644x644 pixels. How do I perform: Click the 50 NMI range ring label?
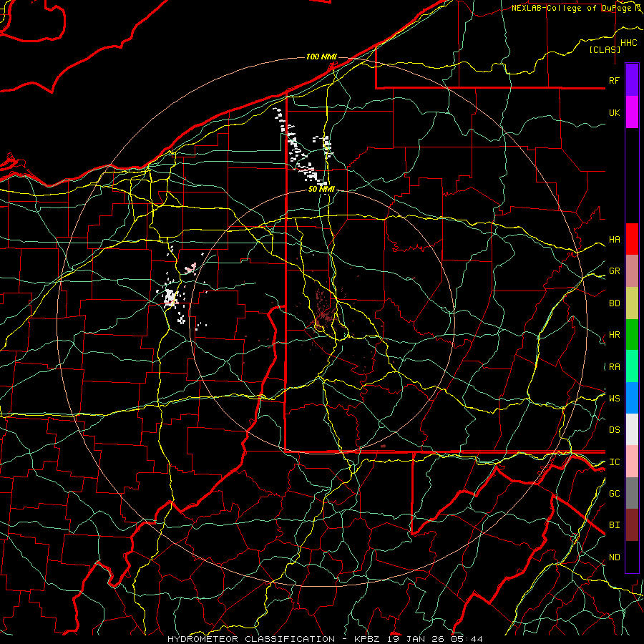(x=321, y=189)
